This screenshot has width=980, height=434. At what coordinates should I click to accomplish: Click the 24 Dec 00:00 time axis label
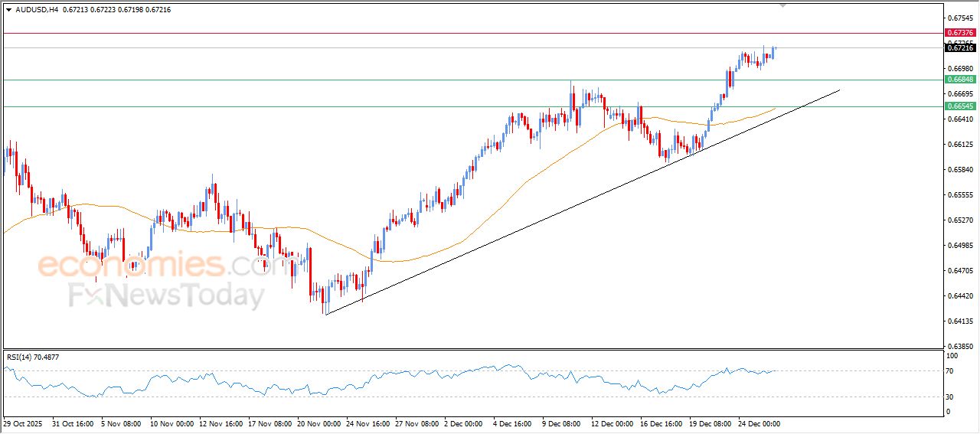757,423
